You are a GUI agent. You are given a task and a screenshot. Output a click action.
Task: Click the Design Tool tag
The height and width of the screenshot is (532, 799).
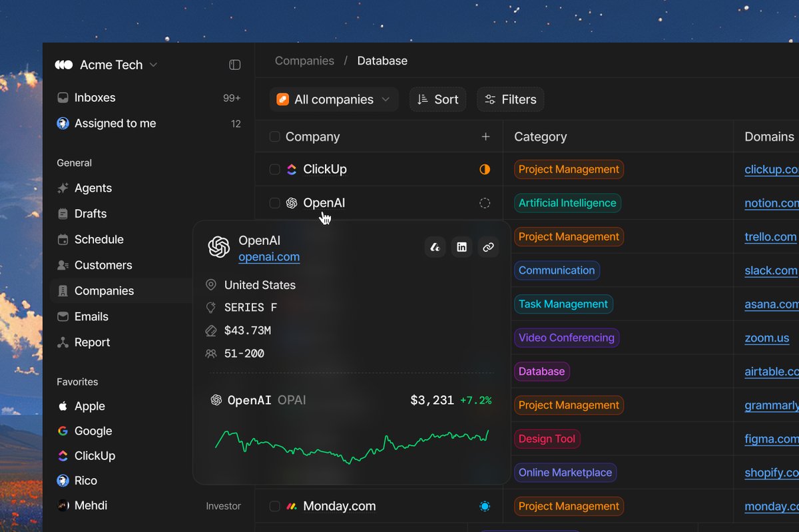(x=547, y=439)
